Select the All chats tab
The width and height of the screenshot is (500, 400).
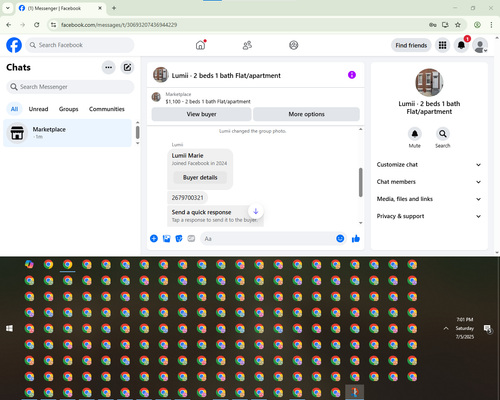[x=14, y=109]
